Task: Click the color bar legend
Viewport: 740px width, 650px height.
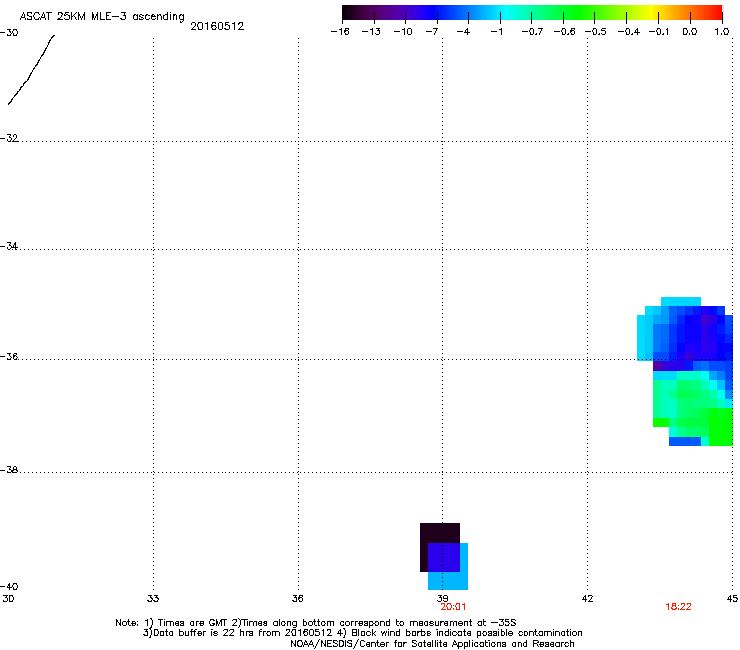Action: 532,13
